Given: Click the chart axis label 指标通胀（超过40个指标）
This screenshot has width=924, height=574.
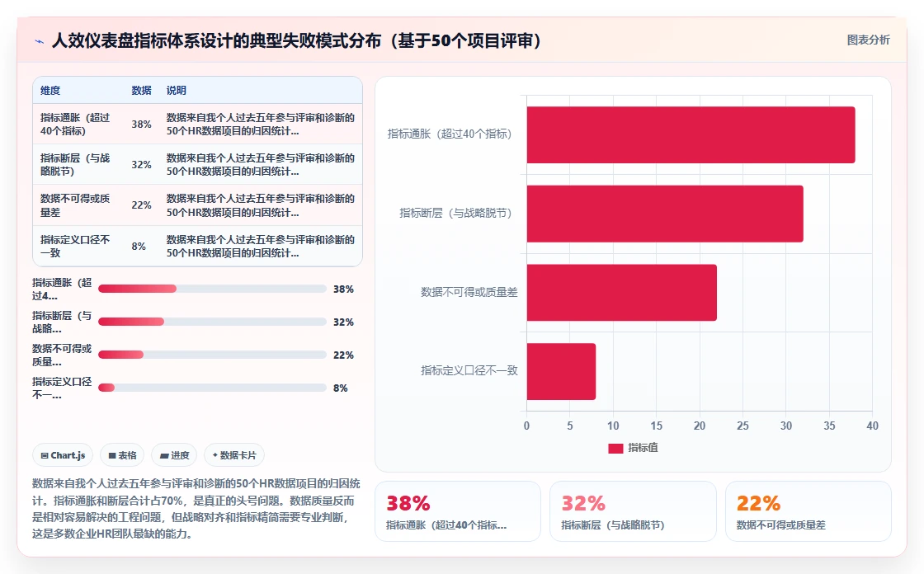Looking at the screenshot, I should click(450, 134).
